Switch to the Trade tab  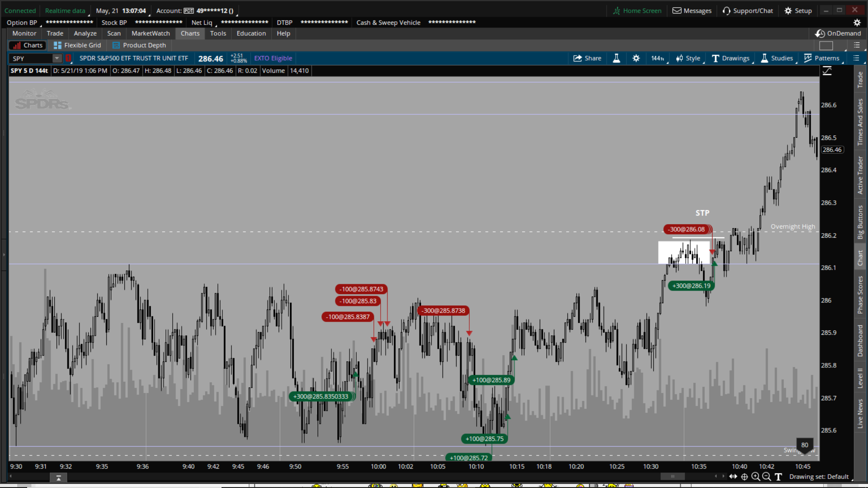tap(55, 33)
